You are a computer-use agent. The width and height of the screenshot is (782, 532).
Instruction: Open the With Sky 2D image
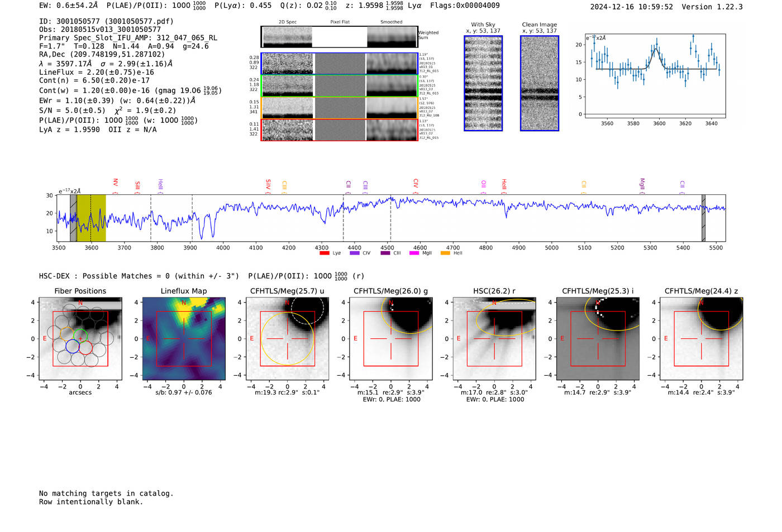tap(483, 83)
